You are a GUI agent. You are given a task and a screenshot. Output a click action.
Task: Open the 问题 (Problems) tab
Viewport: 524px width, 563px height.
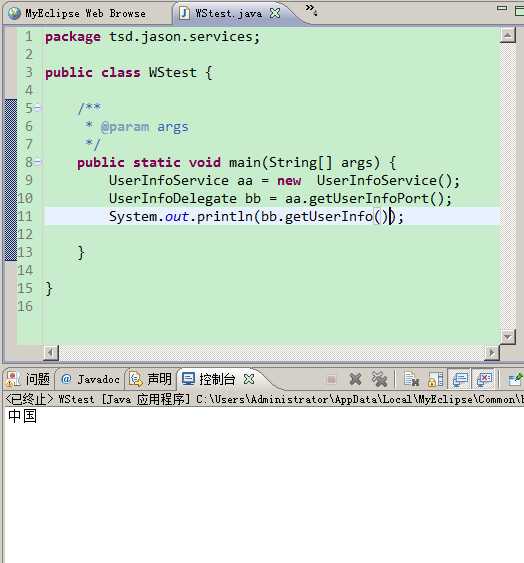[x=29, y=379]
